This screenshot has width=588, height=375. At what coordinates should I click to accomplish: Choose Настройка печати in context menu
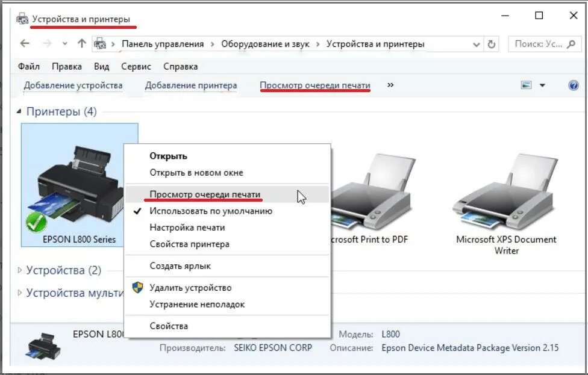(x=228, y=228)
